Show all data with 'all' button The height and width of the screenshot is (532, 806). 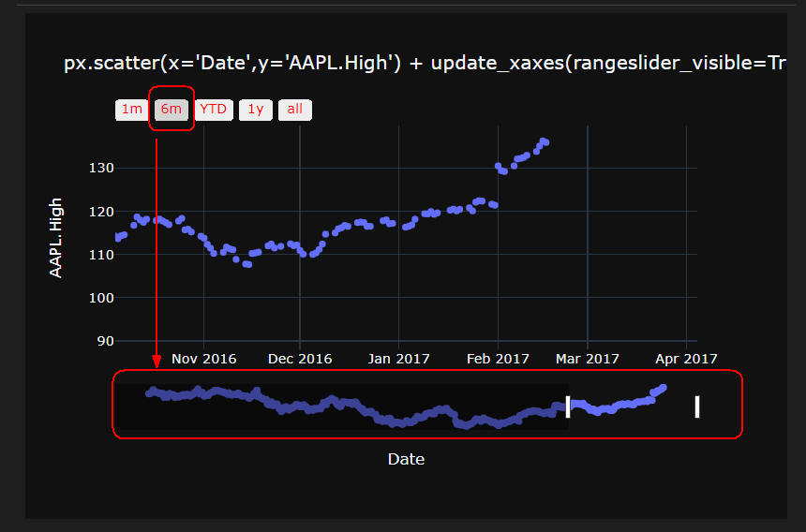295,110
